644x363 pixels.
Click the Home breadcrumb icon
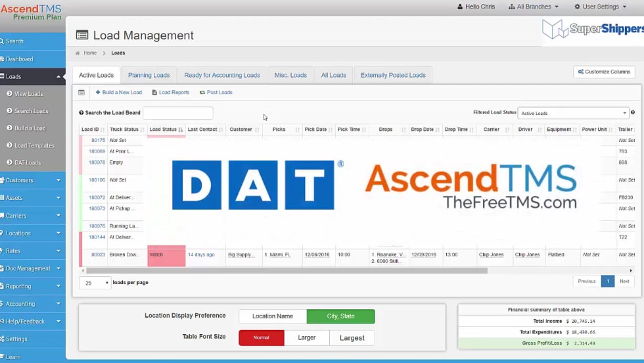click(78, 53)
